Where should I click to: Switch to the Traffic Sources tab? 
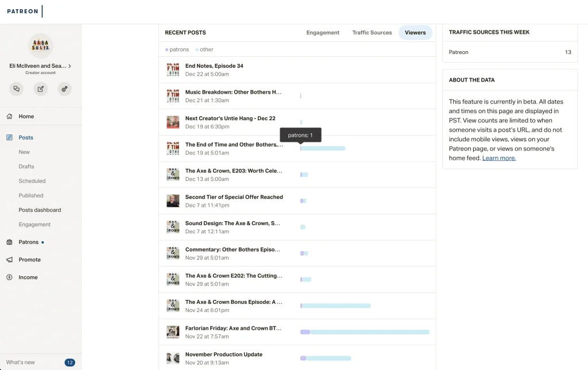point(372,33)
